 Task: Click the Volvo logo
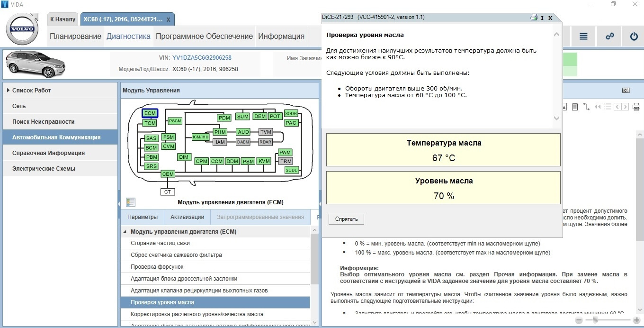pyautogui.click(x=22, y=29)
